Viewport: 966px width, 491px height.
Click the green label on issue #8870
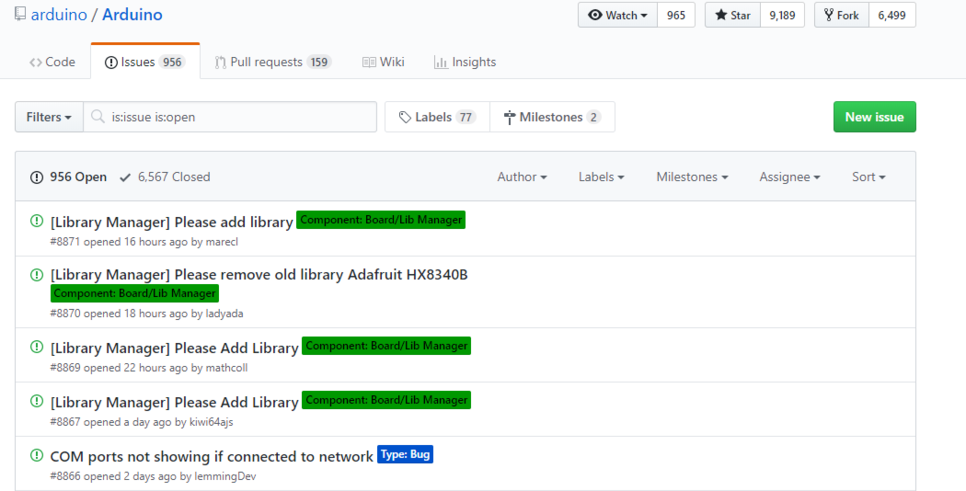pos(134,293)
